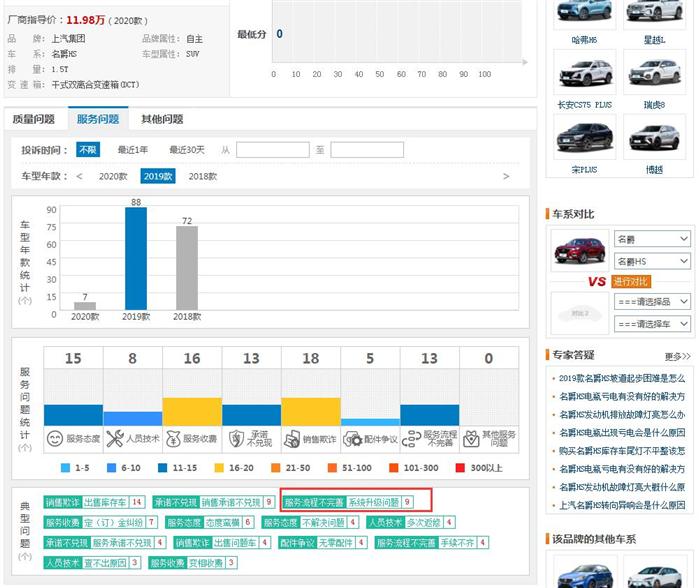The width and height of the screenshot is (700, 588).
Task: Click the 手续不齐 tag
Action: pos(432,543)
